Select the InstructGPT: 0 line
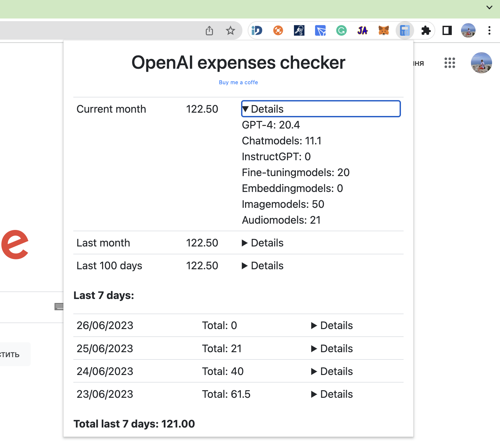500x448 pixels. coord(276,157)
